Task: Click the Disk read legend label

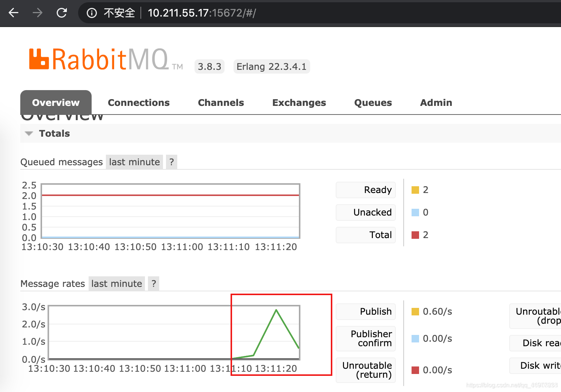Action: 535,343
